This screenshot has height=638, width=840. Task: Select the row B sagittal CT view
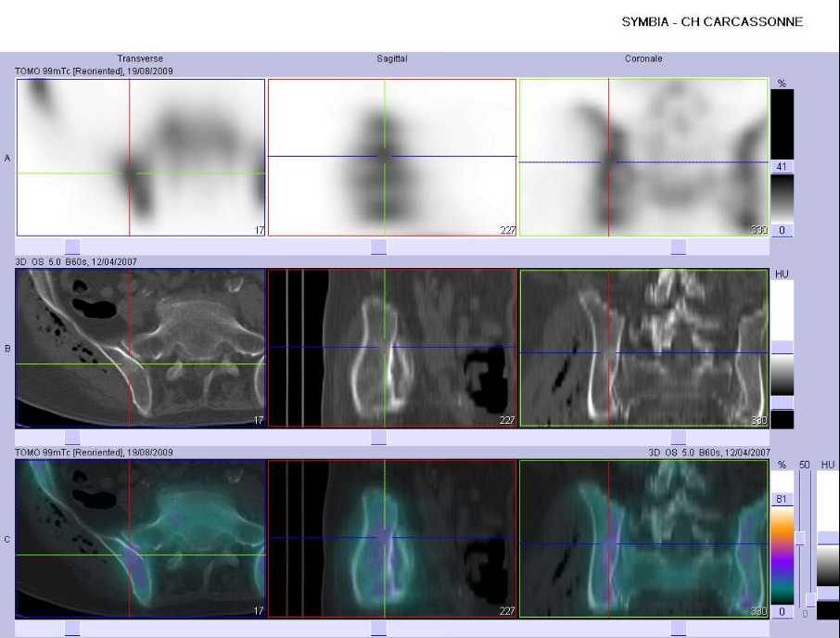392,348
